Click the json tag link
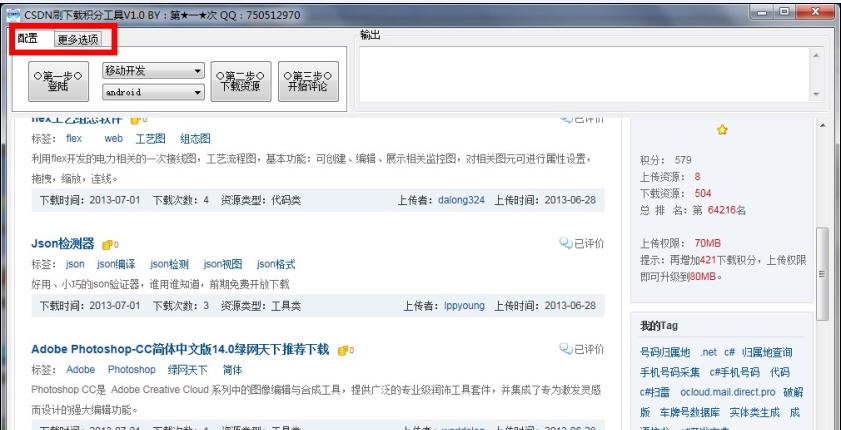Viewport: 841px width, 430px height. click(75, 264)
